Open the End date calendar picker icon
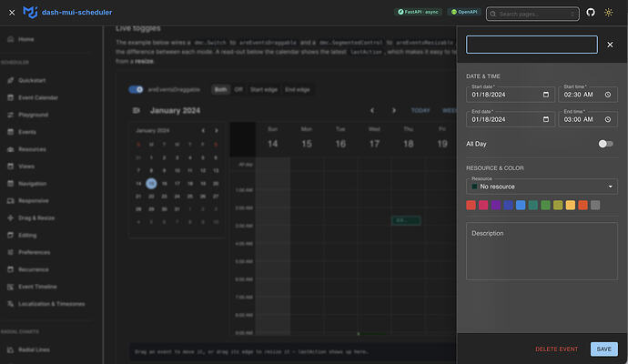 pyautogui.click(x=545, y=120)
